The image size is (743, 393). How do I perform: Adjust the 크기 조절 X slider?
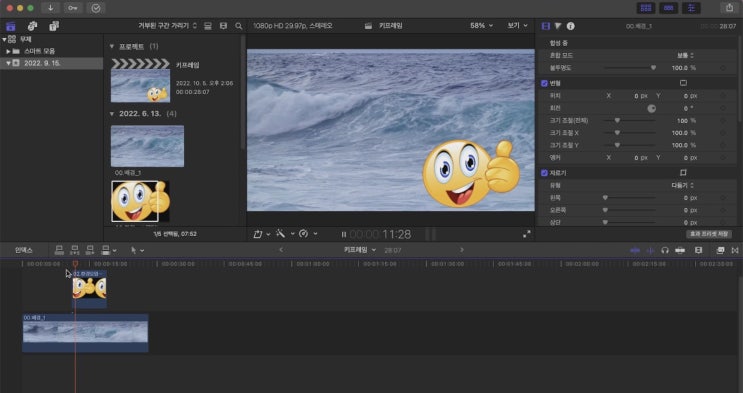tap(630, 133)
